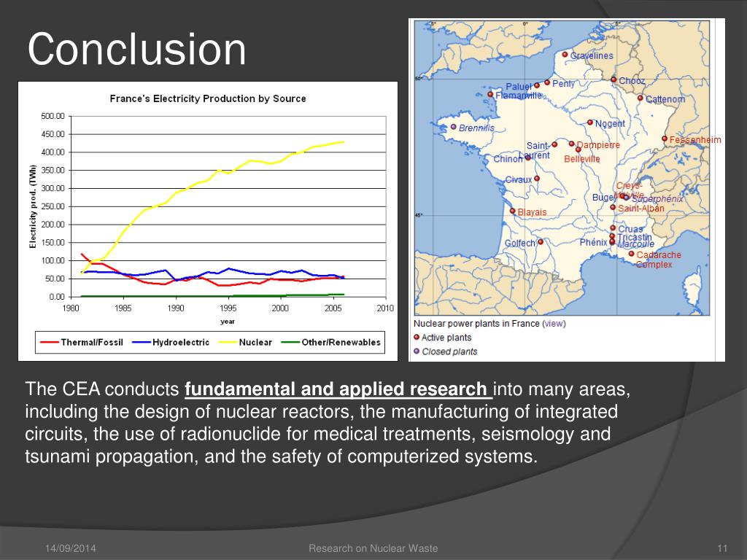The width and height of the screenshot is (747, 560).
Task: Click the red marker next to Chooz
Action: pos(614,79)
